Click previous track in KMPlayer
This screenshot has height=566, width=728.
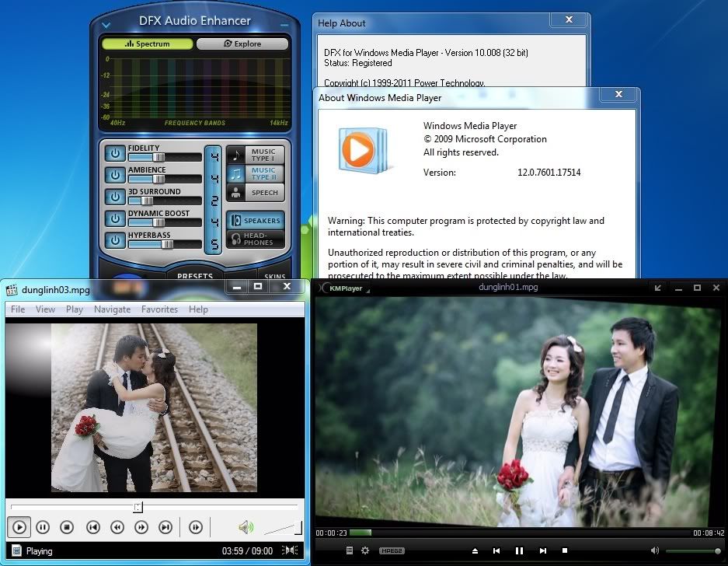496,550
